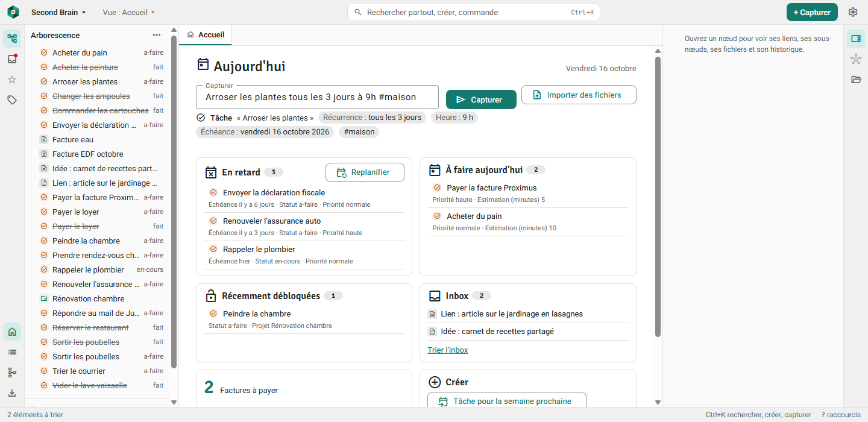Open the tags icon in left rail
Screen dimensions: 868x422
[x=12, y=100]
